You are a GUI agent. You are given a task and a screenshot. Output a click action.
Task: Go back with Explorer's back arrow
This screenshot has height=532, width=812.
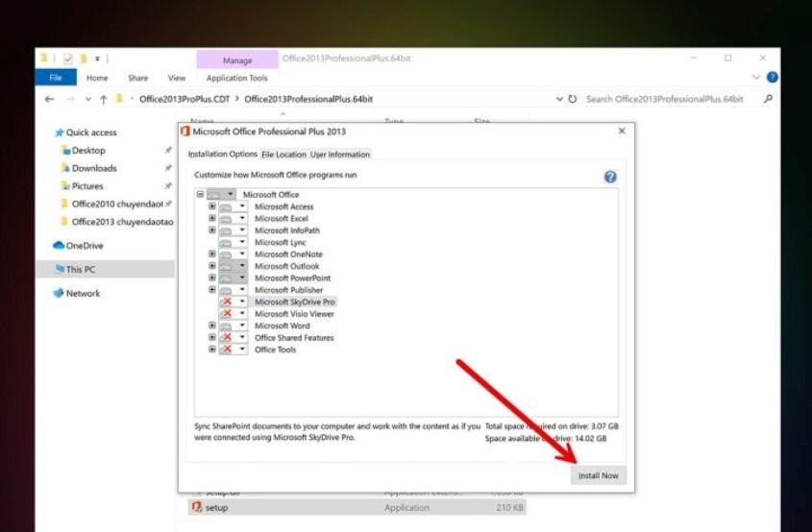[49, 99]
